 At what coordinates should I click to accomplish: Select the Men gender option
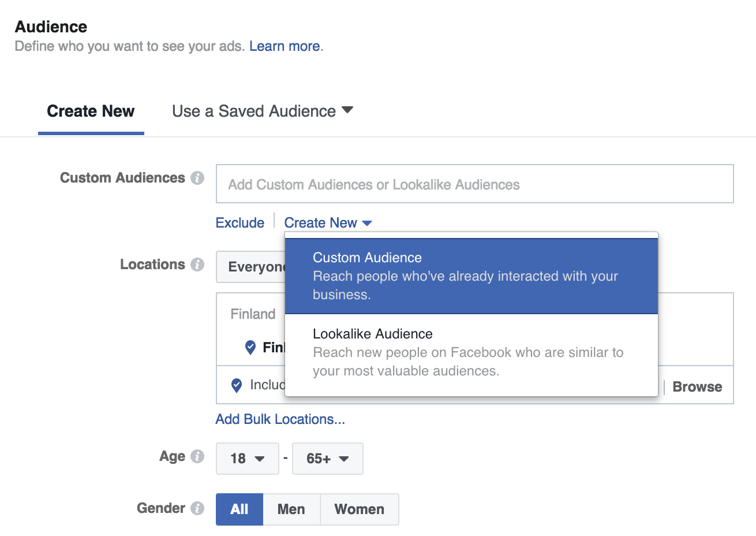click(291, 509)
